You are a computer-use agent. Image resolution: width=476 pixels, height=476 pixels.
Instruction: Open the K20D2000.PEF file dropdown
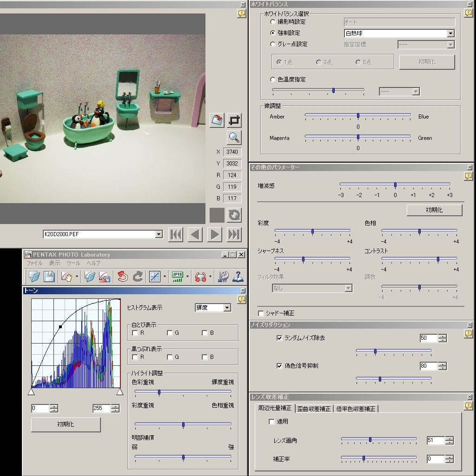coord(159,234)
